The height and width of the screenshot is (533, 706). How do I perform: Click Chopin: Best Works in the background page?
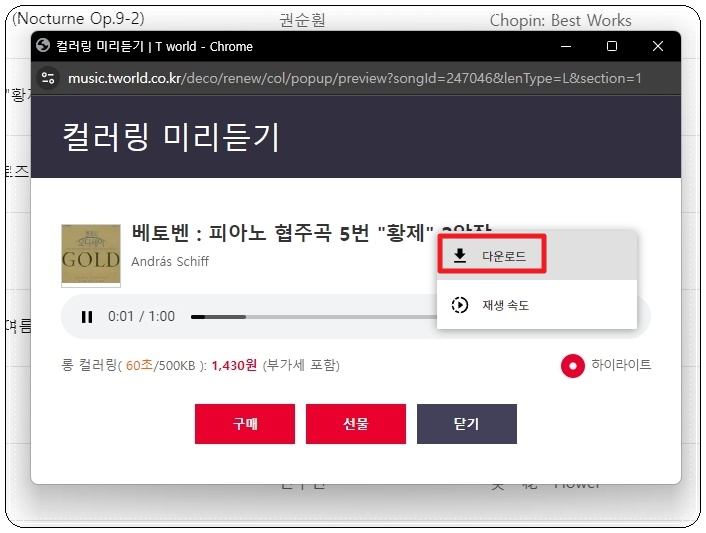point(561,21)
